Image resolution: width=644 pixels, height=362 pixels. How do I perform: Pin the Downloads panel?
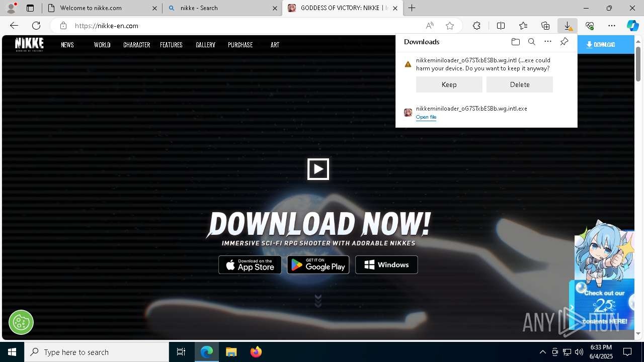[x=564, y=42]
